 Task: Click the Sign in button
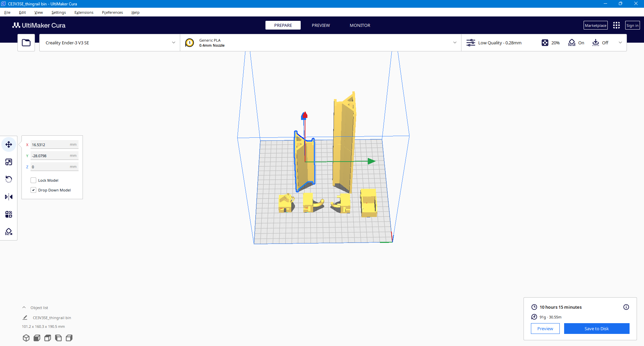632,26
